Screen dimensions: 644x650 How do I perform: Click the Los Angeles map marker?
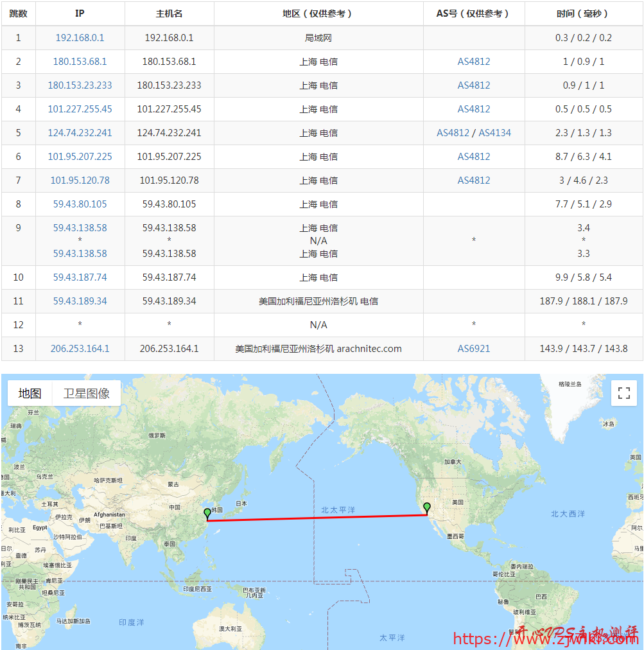click(427, 507)
